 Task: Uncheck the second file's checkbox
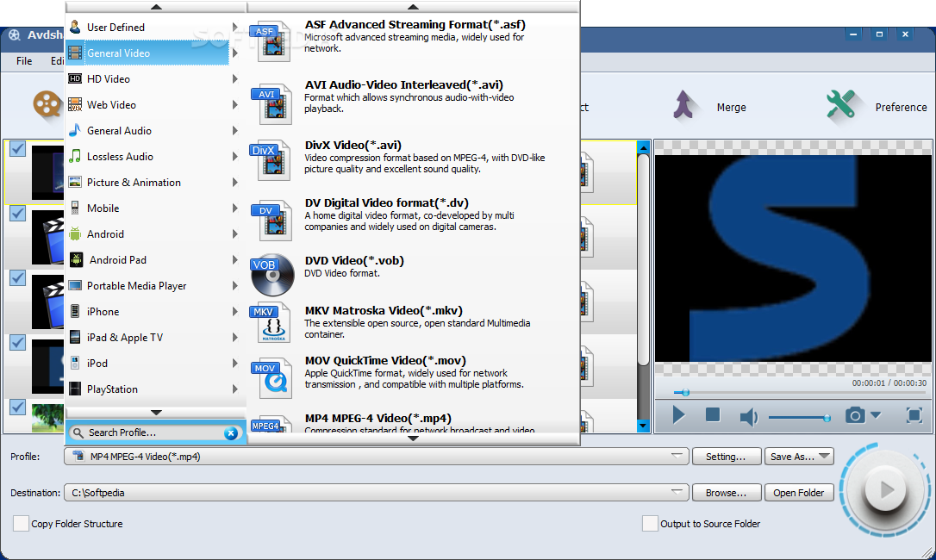coord(18,213)
